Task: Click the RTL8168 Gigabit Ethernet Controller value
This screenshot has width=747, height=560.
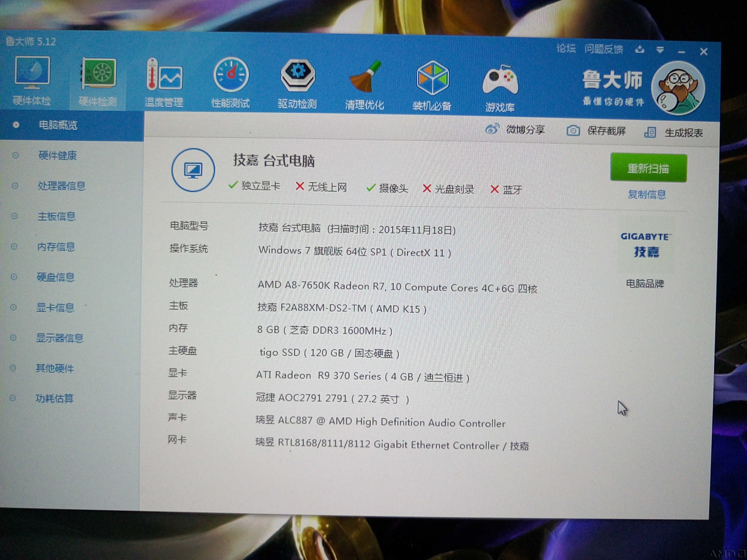Action: coord(392,444)
